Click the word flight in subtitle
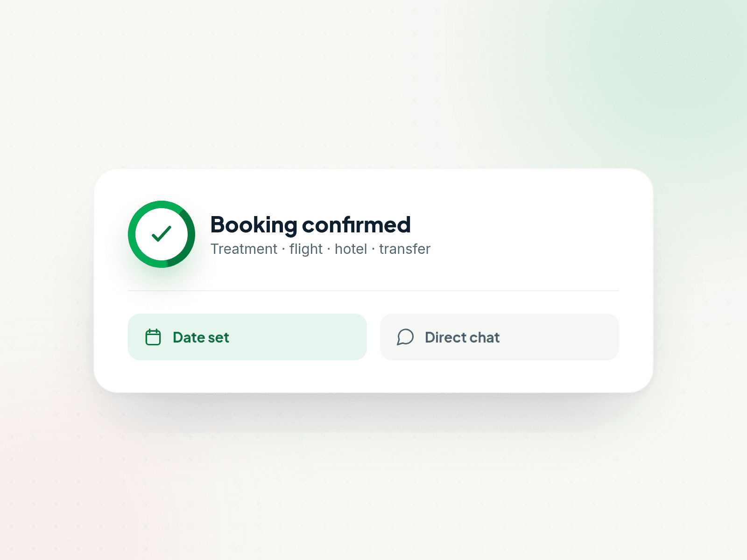Image resolution: width=747 pixels, height=560 pixels. click(x=306, y=250)
